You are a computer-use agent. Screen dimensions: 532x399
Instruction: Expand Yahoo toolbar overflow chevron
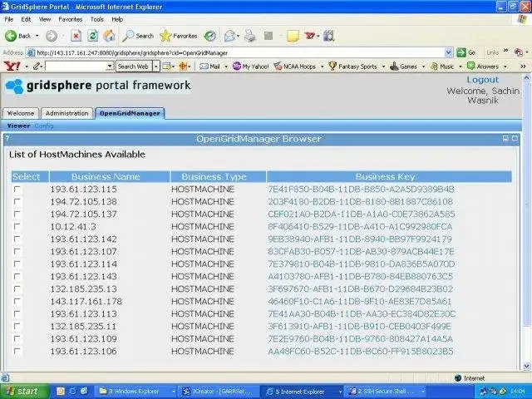tap(523, 66)
